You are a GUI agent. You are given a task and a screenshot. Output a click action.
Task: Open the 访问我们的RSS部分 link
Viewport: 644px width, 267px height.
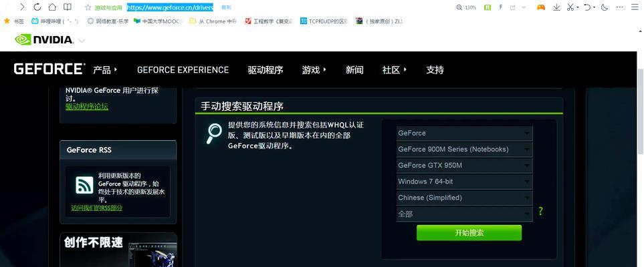point(97,208)
